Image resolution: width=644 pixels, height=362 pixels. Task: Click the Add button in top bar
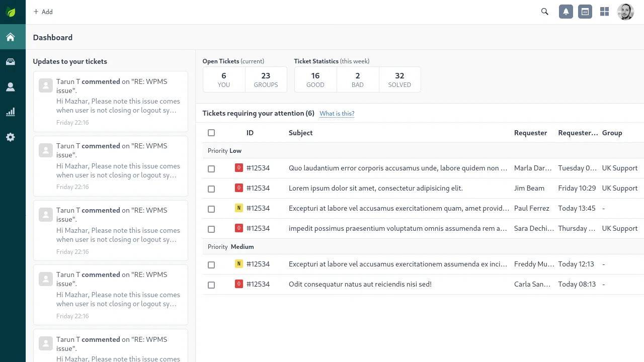click(x=43, y=12)
